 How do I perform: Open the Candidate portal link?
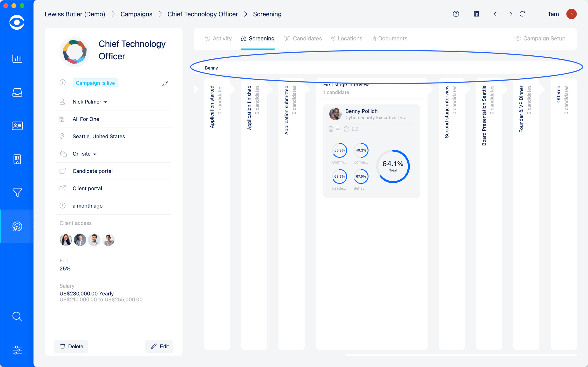92,171
